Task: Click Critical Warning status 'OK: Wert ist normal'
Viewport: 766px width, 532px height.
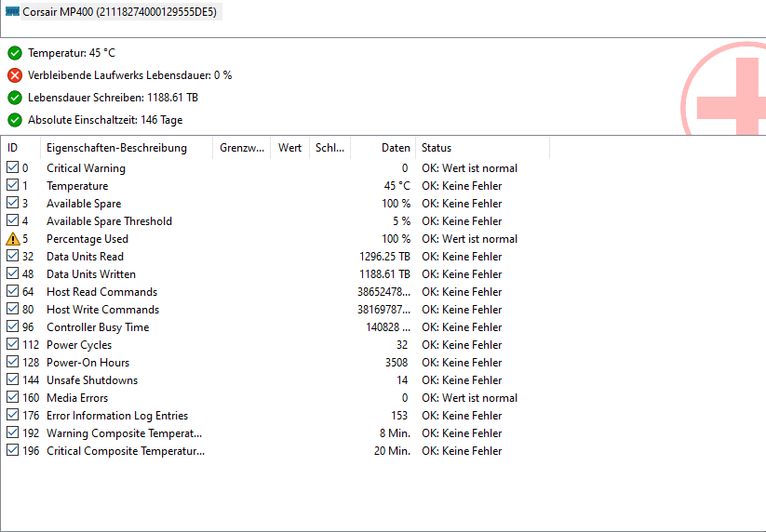Action: (x=469, y=168)
